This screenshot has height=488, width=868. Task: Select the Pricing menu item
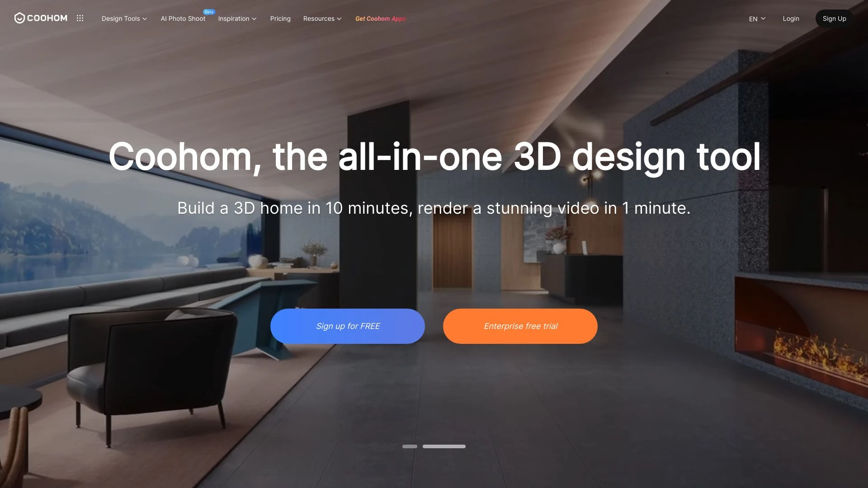pos(280,18)
